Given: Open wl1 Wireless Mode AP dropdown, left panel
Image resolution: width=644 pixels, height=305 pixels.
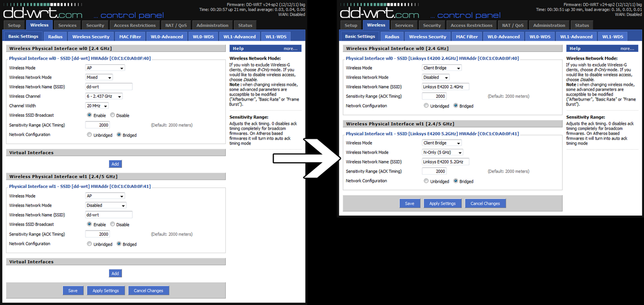Looking at the screenshot, I should 105,196.
